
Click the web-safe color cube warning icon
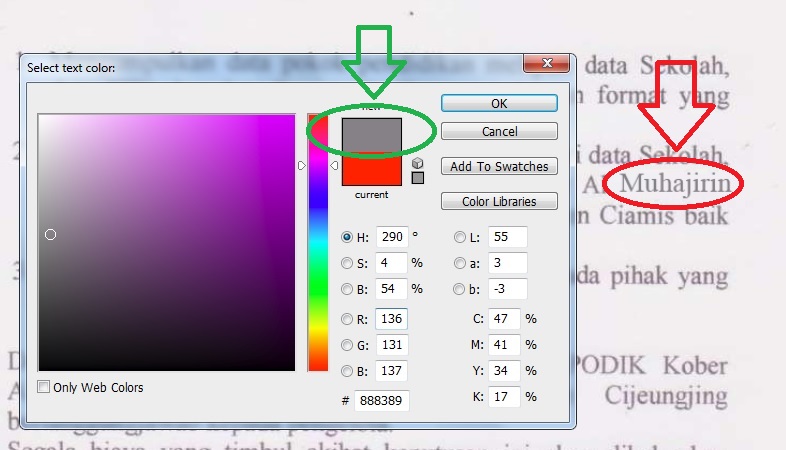[418, 163]
